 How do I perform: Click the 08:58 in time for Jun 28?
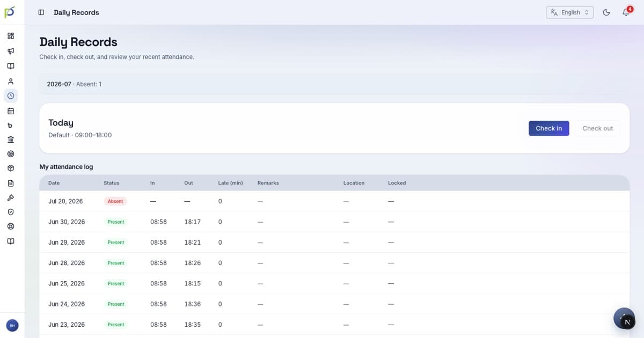click(x=158, y=263)
